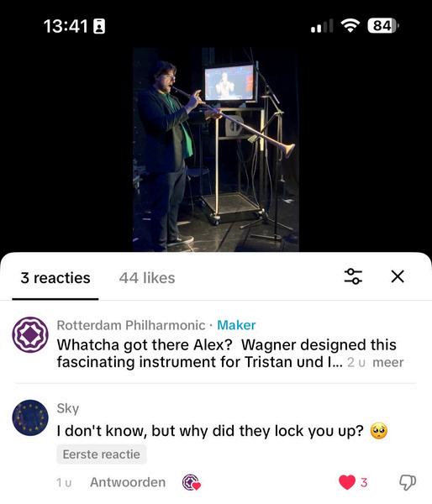Tap the cellular signal bars icon
The width and height of the screenshot is (432, 504).
(x=322, y=26)
